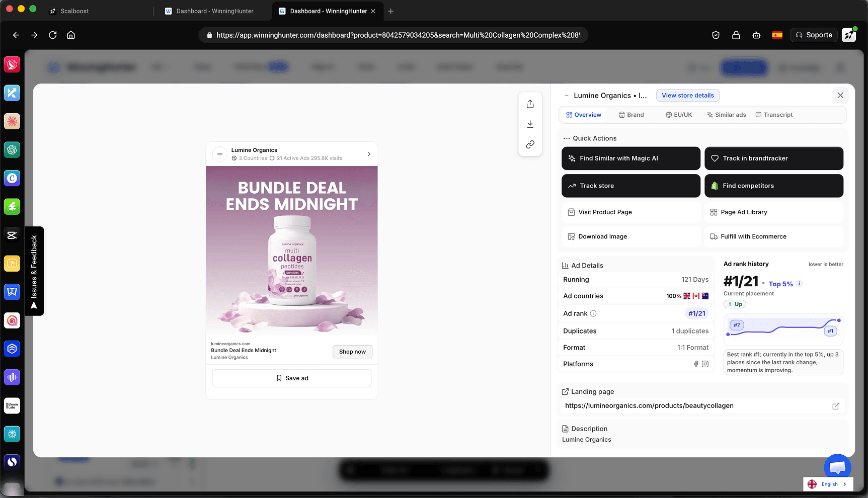Select the Transcript tab
This screenshot has height=498, width=868.
[x=774, y=115]
